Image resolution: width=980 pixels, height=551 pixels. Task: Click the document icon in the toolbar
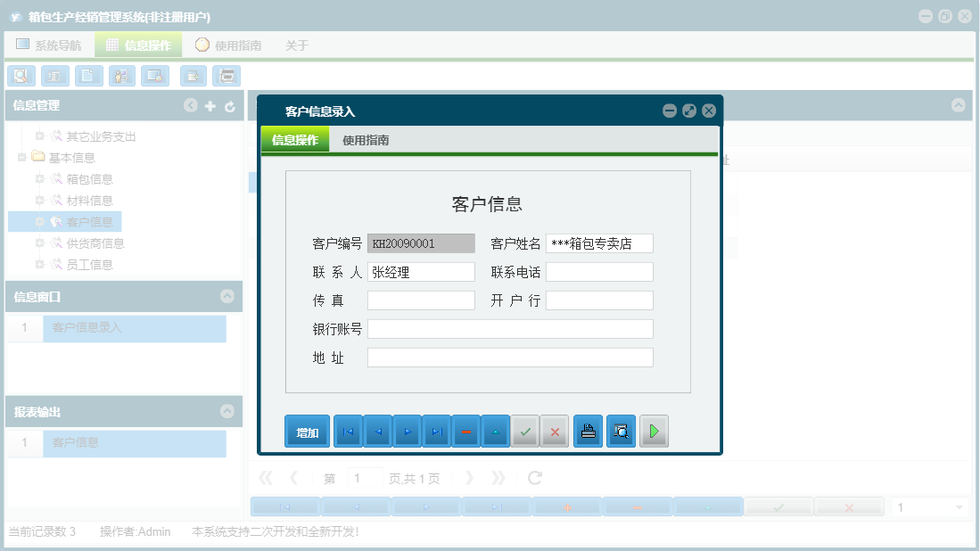(x=88, y=76)
